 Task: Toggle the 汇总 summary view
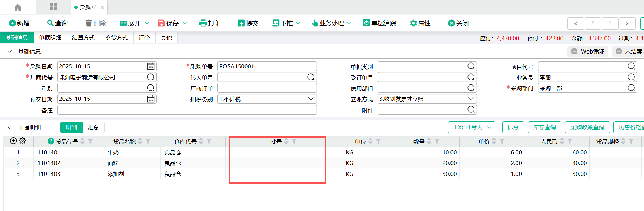click(x=93, y=128)
